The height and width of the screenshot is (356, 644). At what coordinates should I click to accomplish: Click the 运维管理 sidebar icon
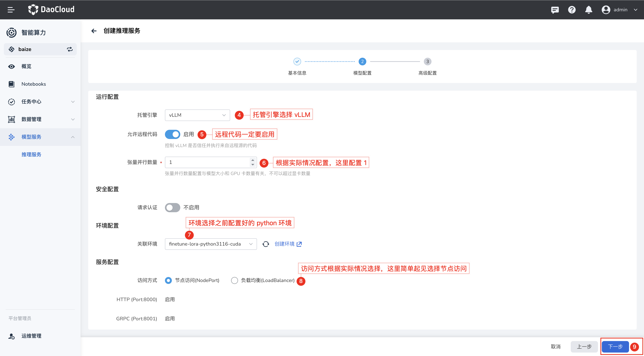coord(12,336)
